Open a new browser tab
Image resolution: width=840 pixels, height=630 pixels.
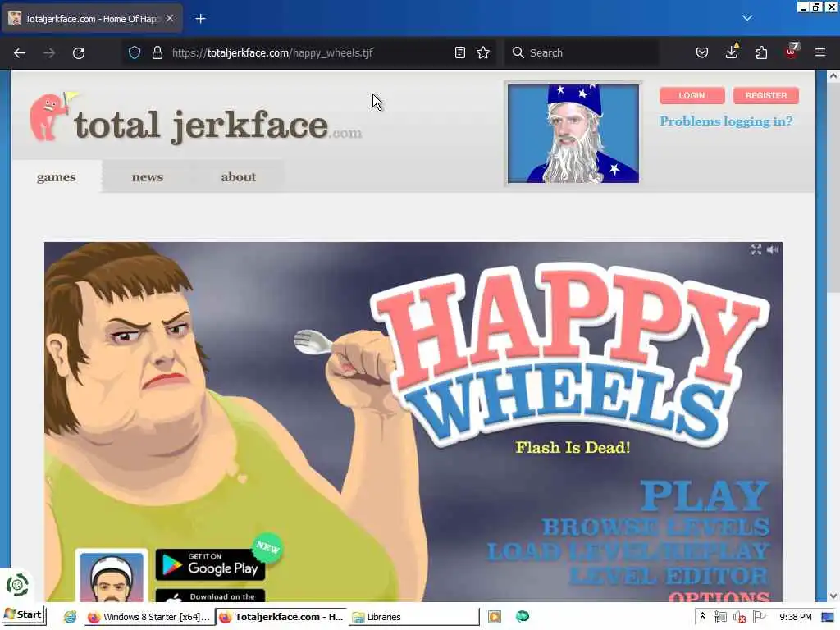[x=200, y=19]
